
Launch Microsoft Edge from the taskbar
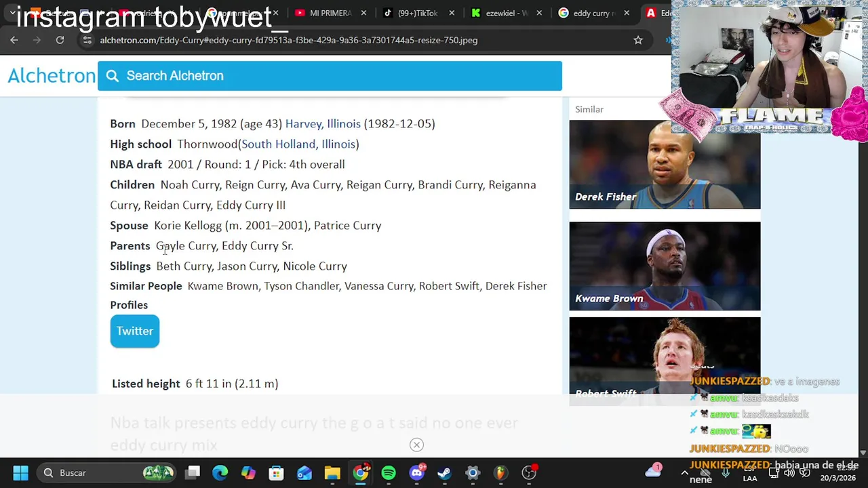pos(220,472)
